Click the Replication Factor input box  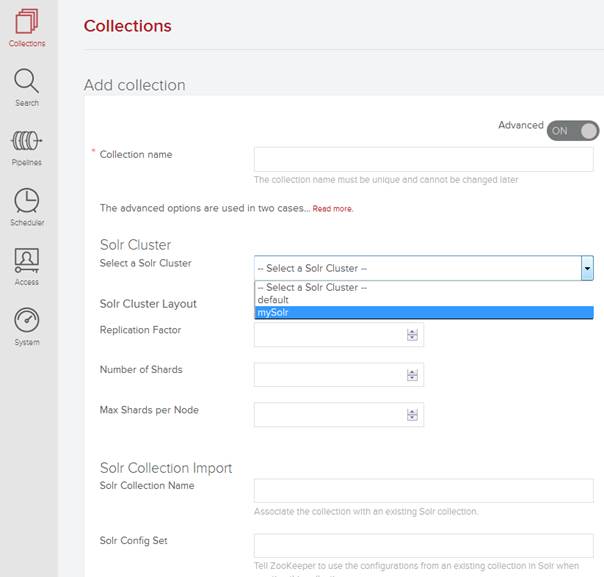tap(330, 335)
